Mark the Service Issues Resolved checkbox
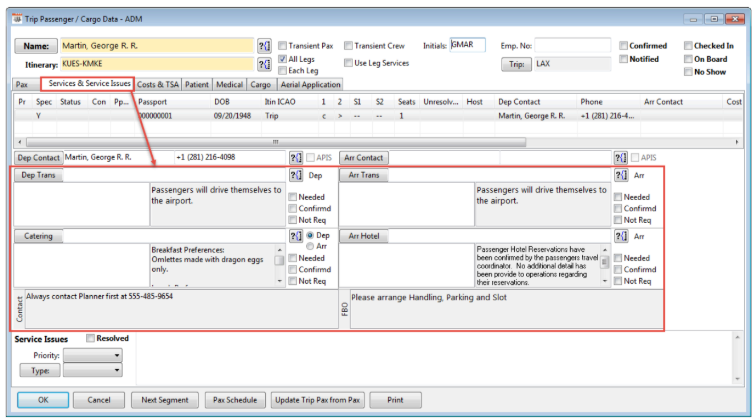Screen dimensions: 756x419 91,339
